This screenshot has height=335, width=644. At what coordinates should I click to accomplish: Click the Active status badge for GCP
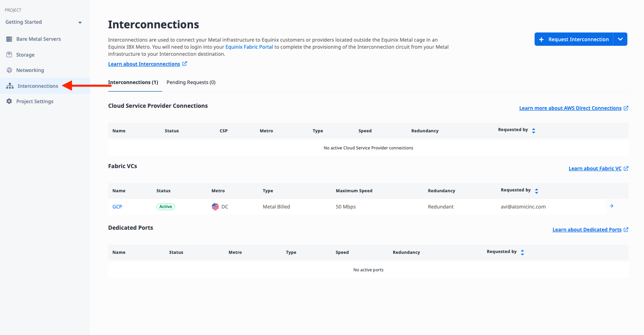pos(166,207)
